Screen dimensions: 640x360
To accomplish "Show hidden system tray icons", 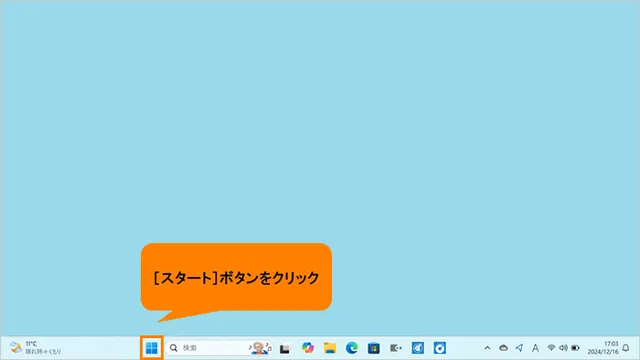I will coord(487,348).
